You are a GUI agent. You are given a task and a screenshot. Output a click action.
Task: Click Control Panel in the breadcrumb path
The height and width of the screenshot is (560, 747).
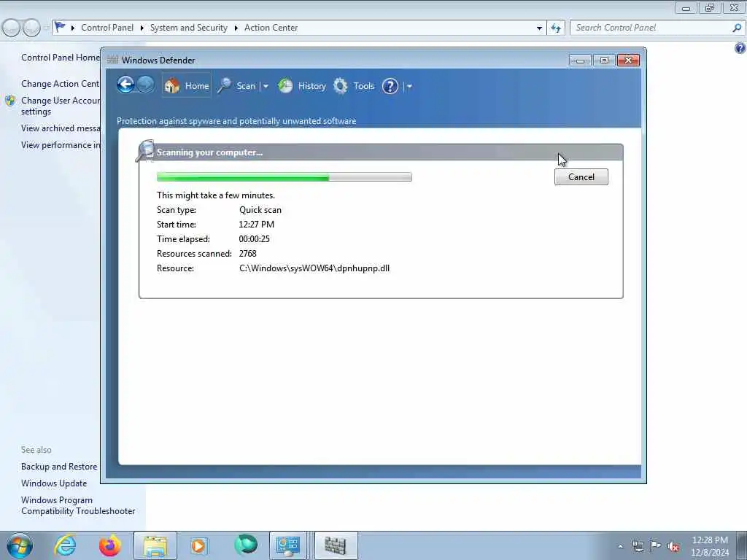point(107,28)
